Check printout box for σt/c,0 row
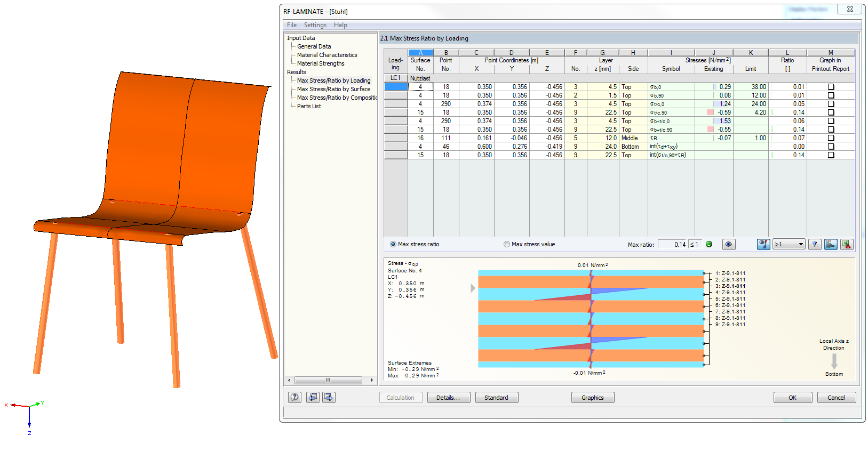Viewport: 868px width, 476px height. coord(831,104)
